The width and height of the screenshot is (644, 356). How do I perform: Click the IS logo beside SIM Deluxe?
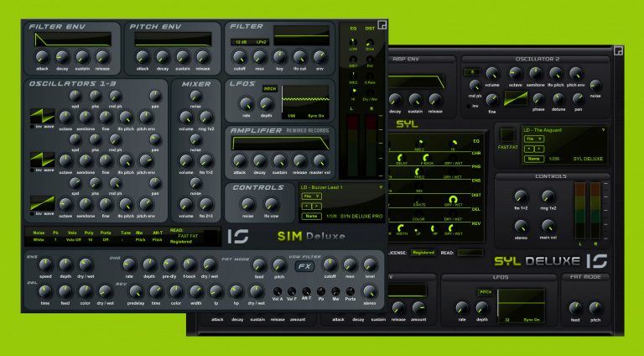tap(238, 237)
